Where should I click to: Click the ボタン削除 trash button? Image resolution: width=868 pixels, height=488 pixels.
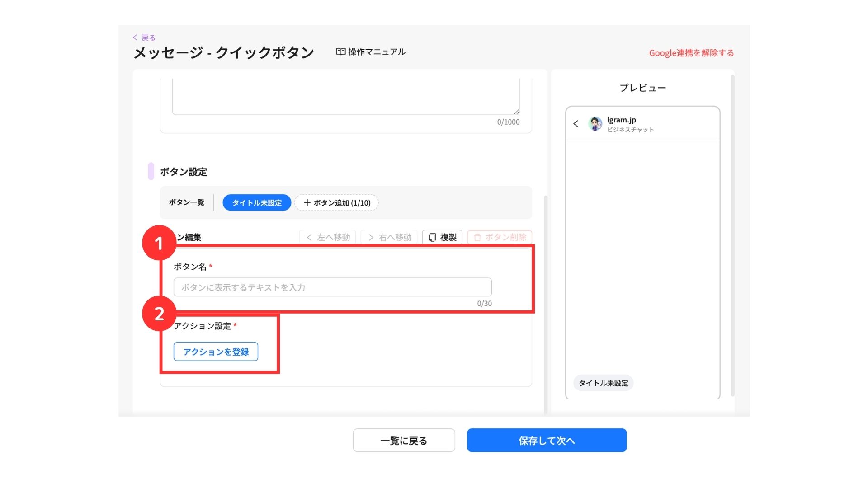coord(500,237)
